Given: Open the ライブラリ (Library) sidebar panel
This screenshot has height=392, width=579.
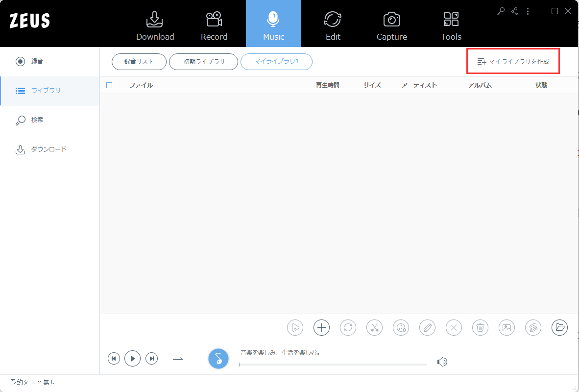Looking at the screenshot, I should click(x=20, y=91).
